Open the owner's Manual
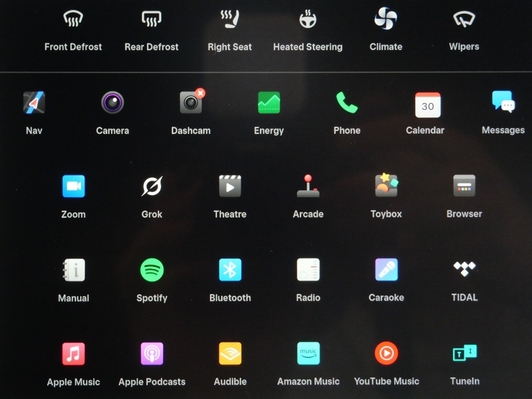The image size is (532, 399). click(74, 270)
